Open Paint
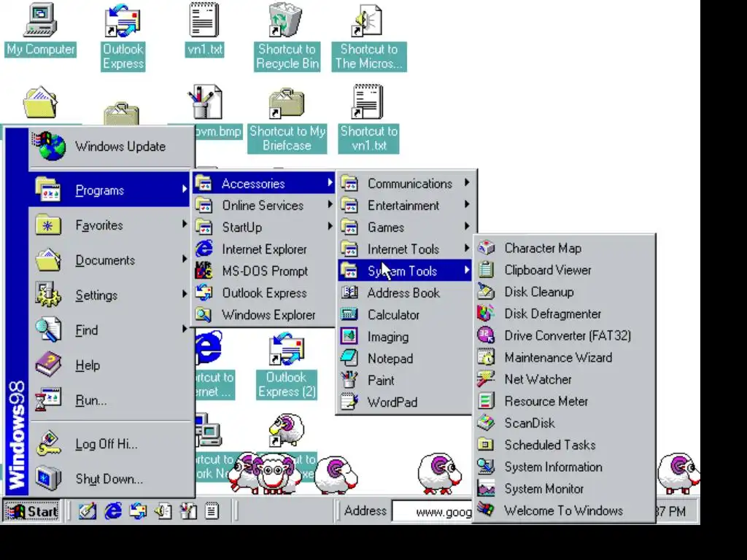 click(x=405, y=381)
